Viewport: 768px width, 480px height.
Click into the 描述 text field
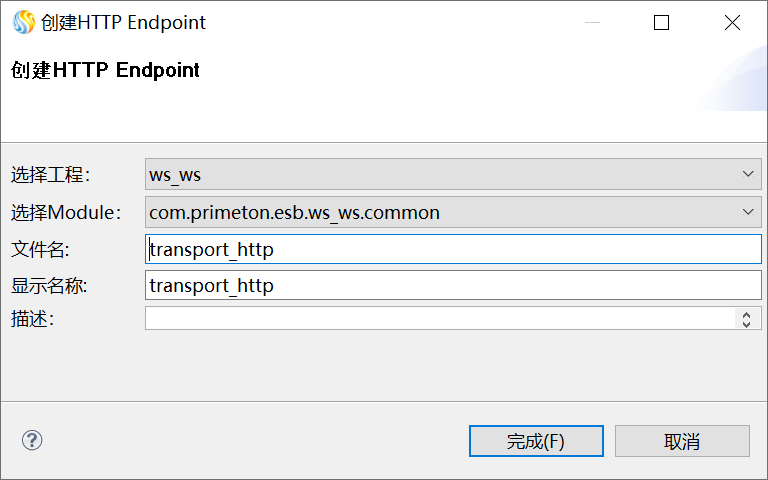coord(440,318)
